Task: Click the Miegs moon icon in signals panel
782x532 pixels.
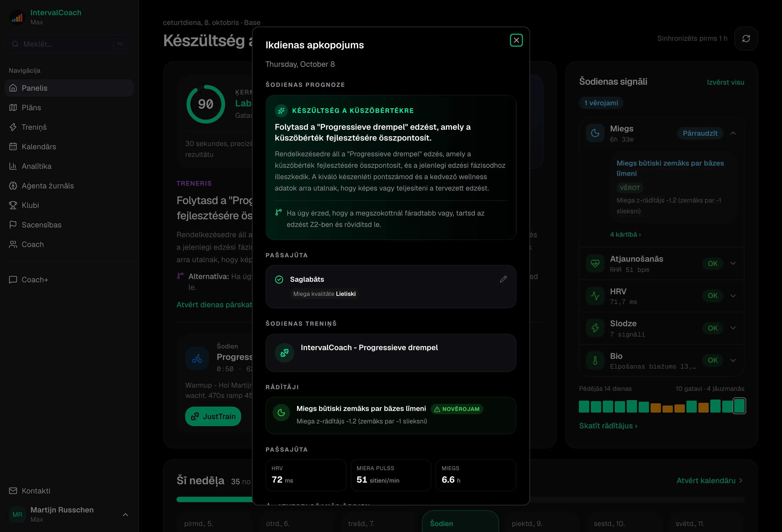Action: 595,133
